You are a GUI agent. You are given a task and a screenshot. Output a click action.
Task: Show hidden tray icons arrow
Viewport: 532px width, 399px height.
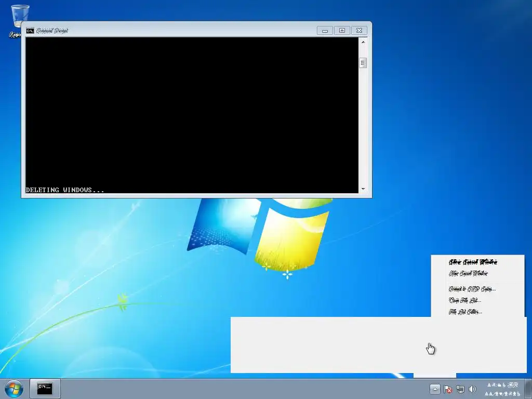(x=435, y=389)
